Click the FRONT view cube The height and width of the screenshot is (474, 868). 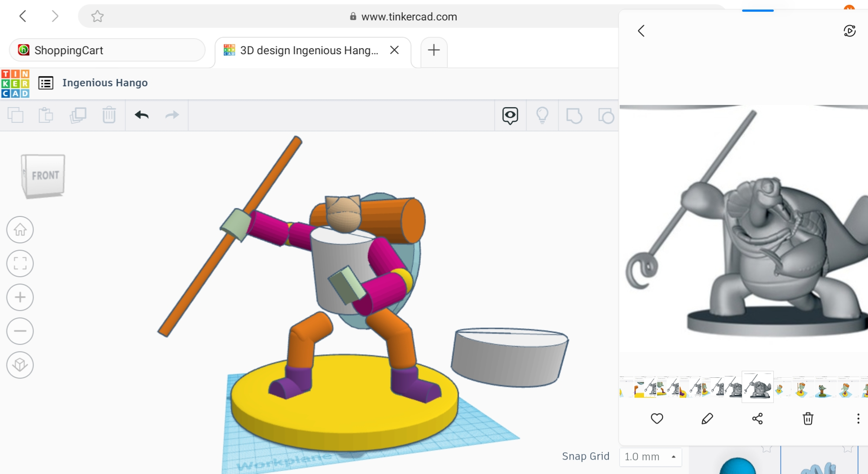pos(44,176)
